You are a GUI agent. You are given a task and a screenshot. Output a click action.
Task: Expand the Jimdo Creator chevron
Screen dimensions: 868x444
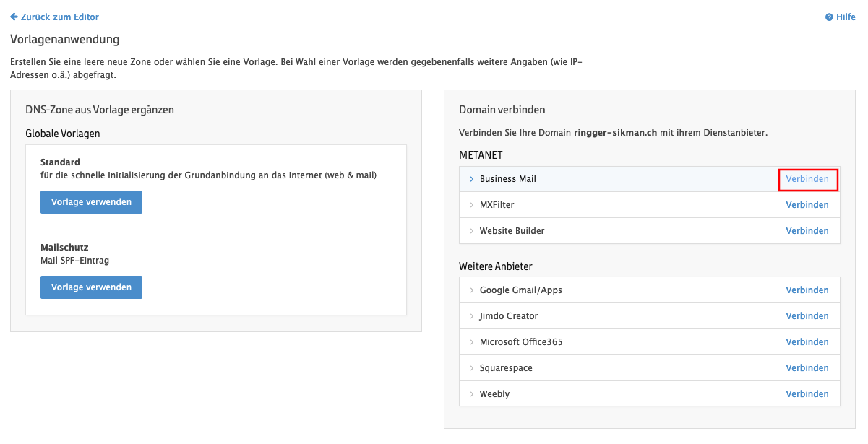tap(472, 316)
